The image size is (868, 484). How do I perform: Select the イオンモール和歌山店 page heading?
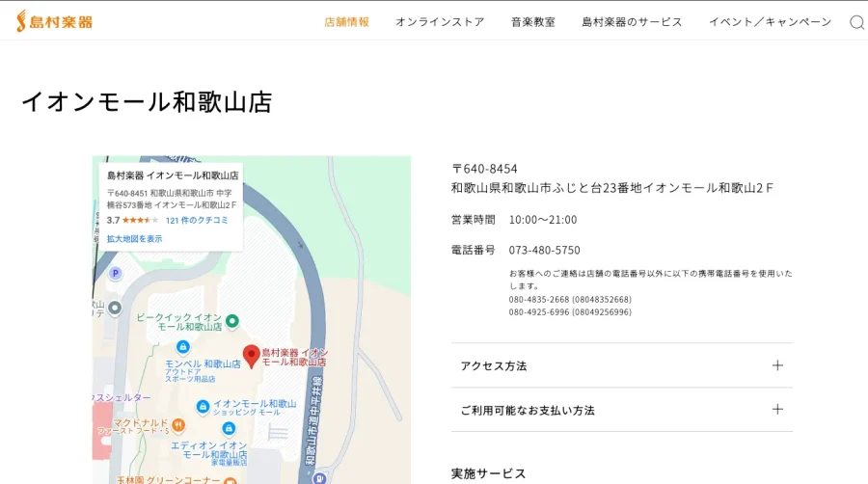coord(147,102)
